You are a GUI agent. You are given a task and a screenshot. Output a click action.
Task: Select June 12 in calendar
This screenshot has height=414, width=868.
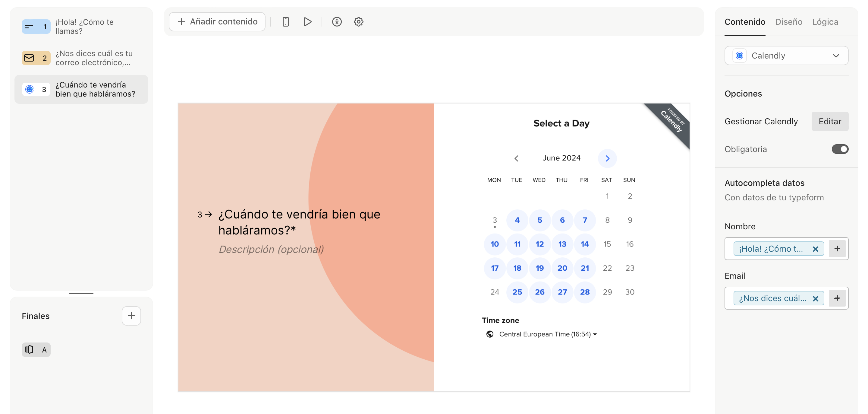(539, 244)
